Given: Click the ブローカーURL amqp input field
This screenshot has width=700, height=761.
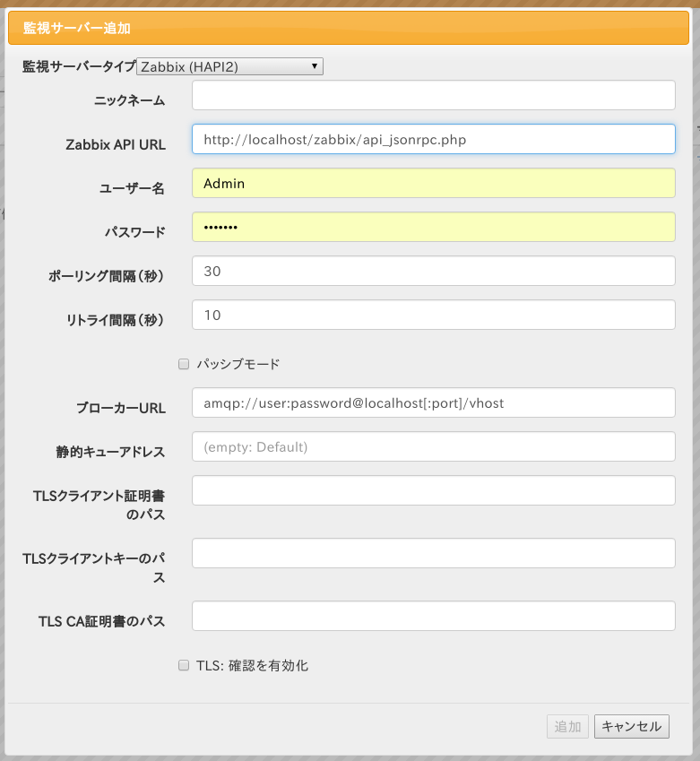Looking at the screenshot, I should 433,402.
